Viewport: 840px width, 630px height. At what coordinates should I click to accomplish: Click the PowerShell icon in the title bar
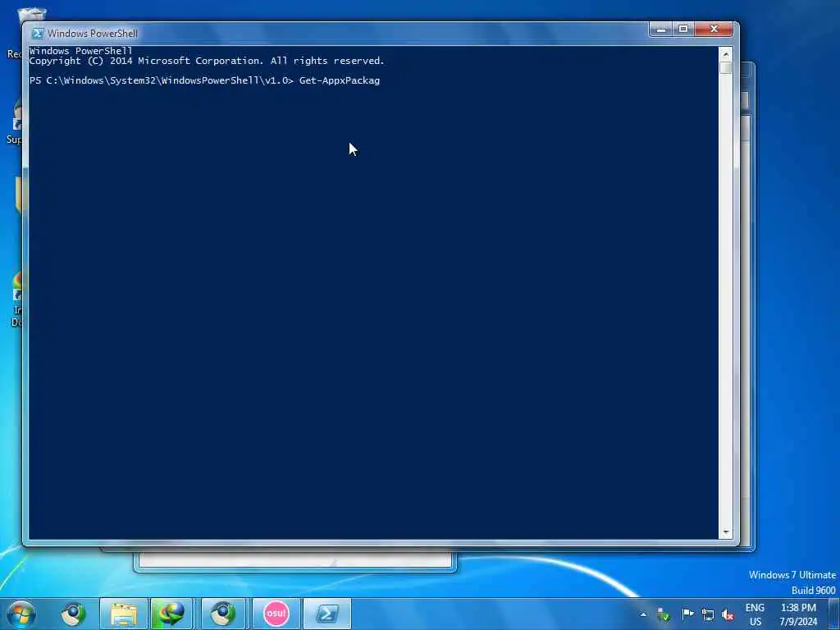click(x=38, y=33)
